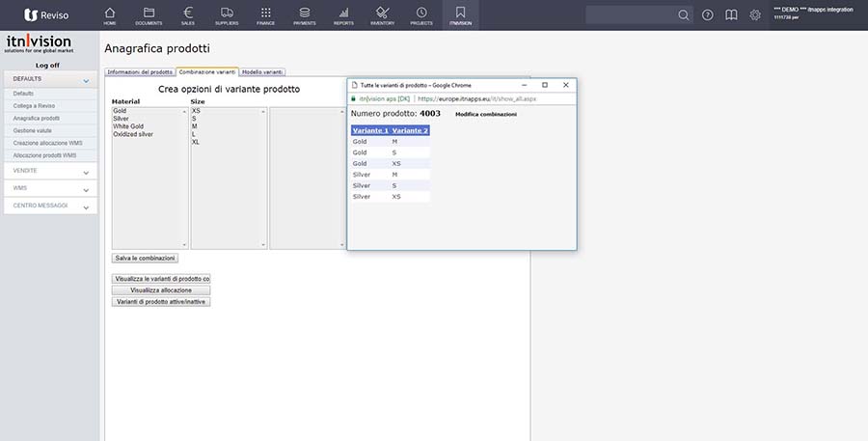Open the Payments coins icon
This screenshot has height=441, width=868.
[305, 14]
